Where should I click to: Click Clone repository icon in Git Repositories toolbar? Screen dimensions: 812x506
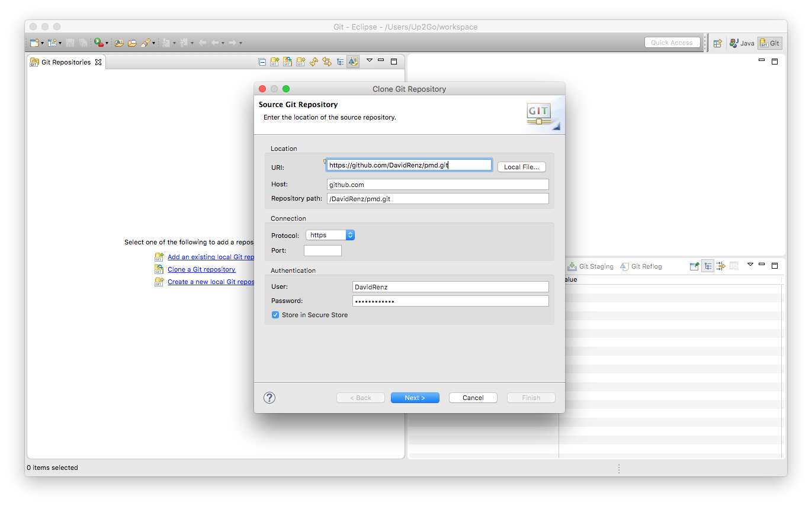[x=288, y=62]
